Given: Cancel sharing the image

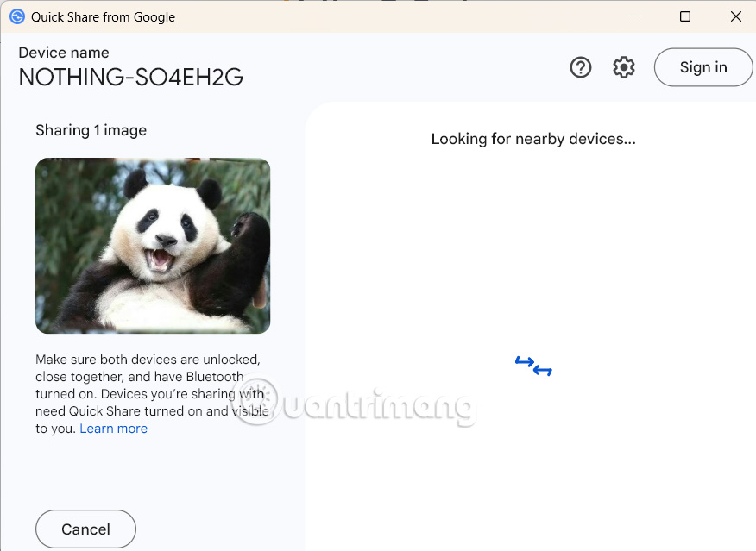Looking at the screenshot, I should [85, 529].
